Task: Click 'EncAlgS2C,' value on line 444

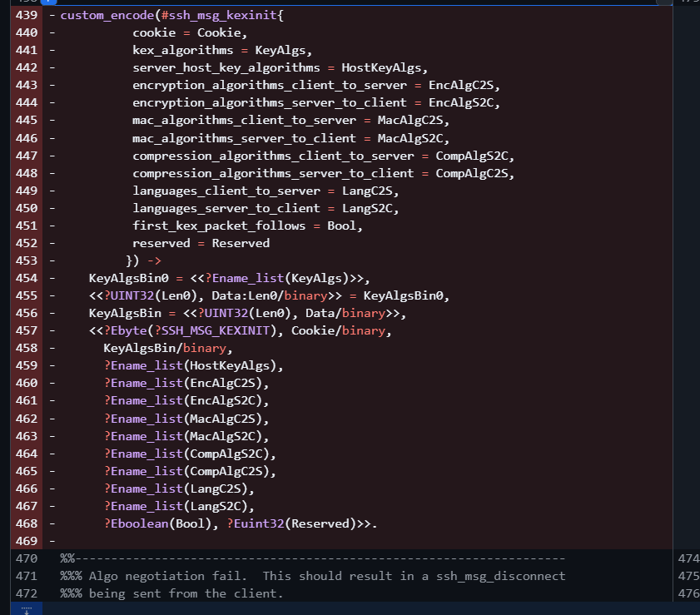Action: (x=464, y=102)
